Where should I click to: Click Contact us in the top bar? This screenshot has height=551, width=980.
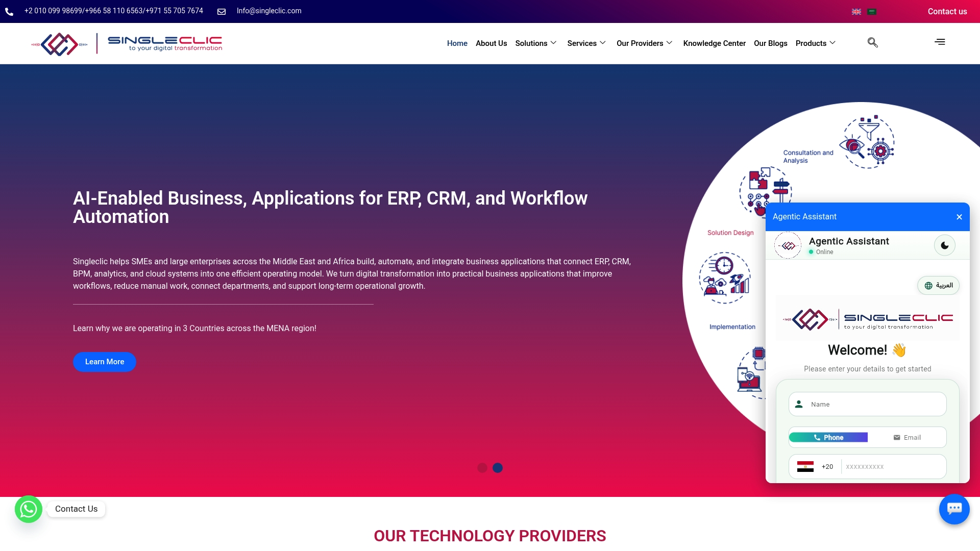coord(947,11)
